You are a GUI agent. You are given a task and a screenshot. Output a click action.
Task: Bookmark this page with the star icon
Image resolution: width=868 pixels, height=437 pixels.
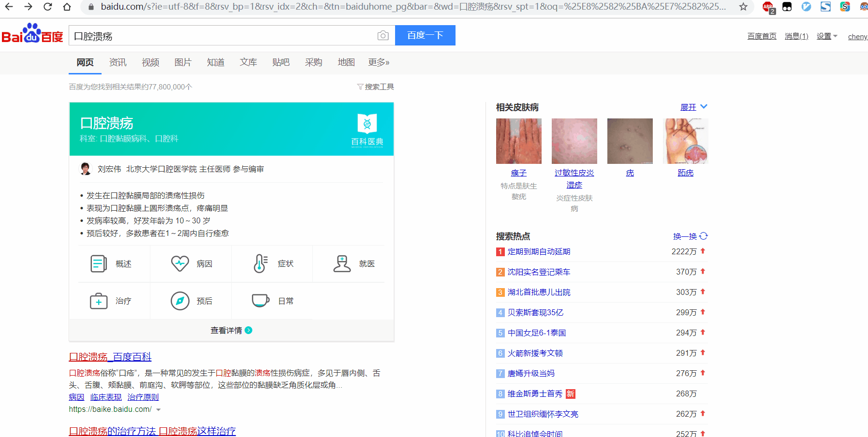(743, 6)
